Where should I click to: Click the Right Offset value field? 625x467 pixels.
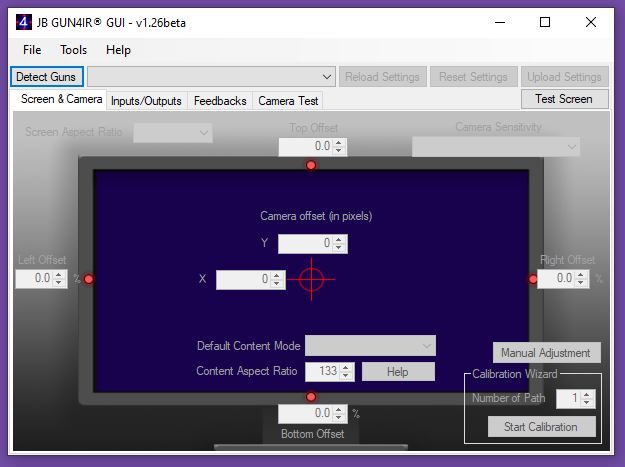[x=556, y=278]
